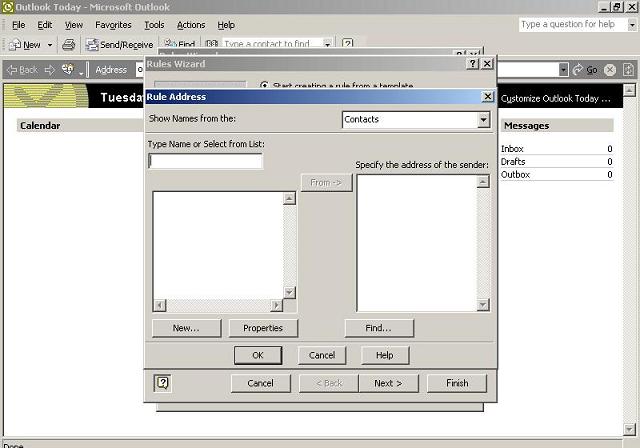Click the Messages heading in Outlook Today
This screenshot has width=640, height=448.
click(x=526, y=126)
